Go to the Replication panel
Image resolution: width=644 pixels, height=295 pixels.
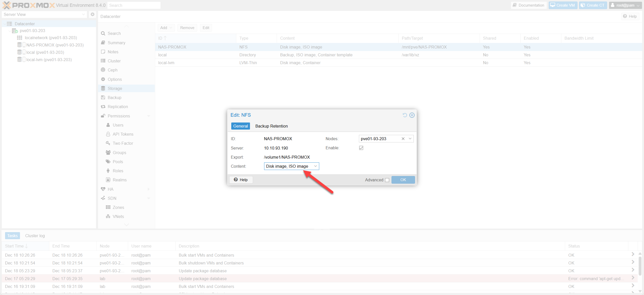[x=118, y=106]
